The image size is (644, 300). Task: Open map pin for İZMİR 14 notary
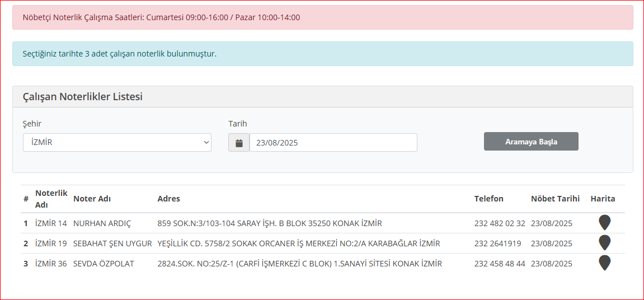pos(604,222)
